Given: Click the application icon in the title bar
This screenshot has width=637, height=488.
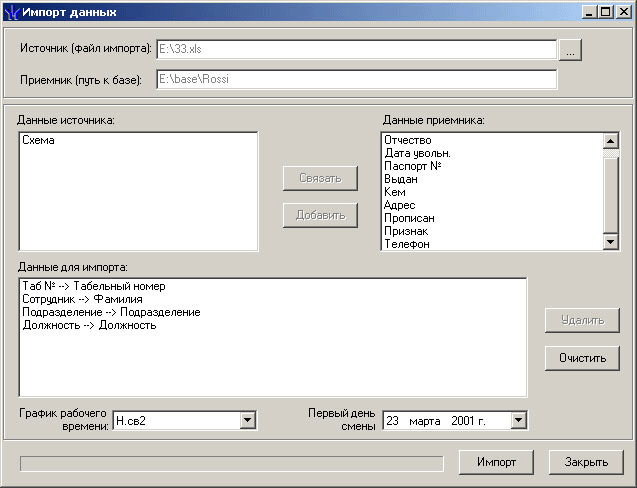Looking at the screenshot, I should click(12, 12).
